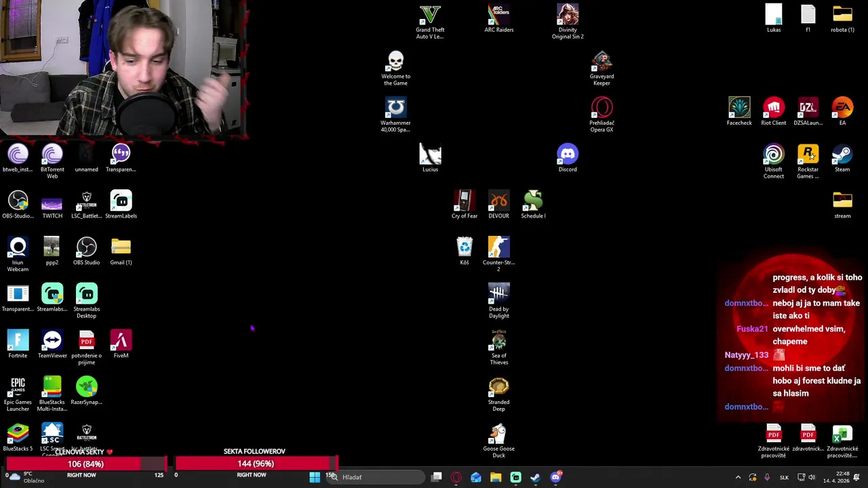Open Opera GX from the taskbar
Screen dimensions: 868x488
[x=456, y=477]
